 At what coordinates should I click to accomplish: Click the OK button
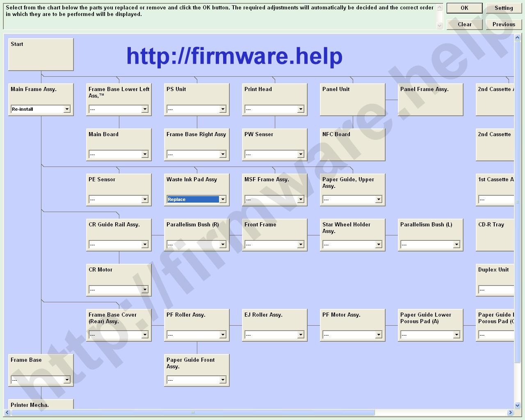(x=464, y=8)
